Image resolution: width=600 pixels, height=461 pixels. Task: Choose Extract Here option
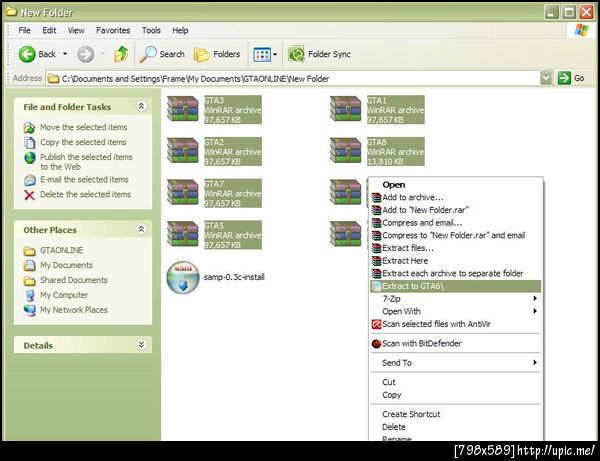(456, 261)
